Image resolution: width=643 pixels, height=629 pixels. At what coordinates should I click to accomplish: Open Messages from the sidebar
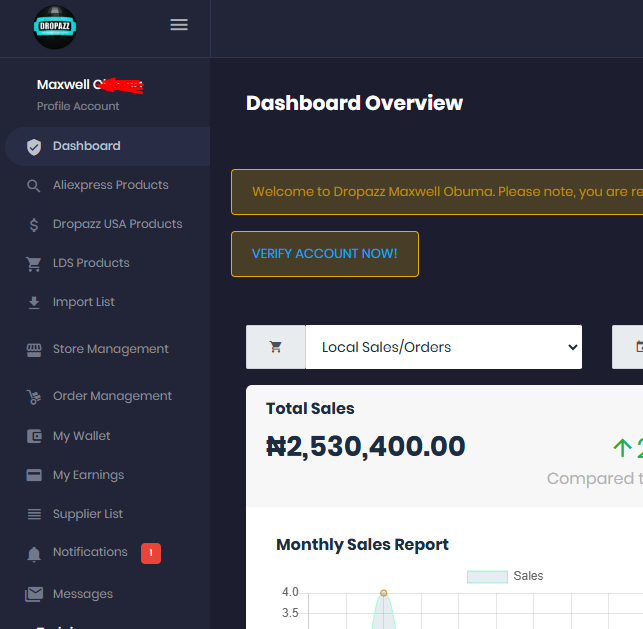[83, 594]
